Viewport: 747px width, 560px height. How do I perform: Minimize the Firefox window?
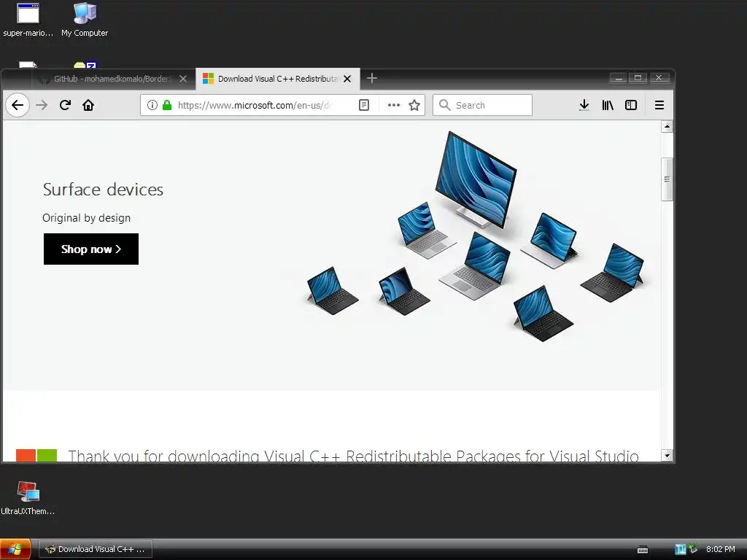[618, 78]
